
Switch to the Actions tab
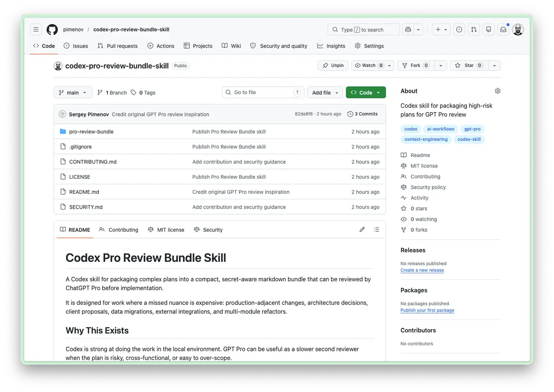click(161, 46)
